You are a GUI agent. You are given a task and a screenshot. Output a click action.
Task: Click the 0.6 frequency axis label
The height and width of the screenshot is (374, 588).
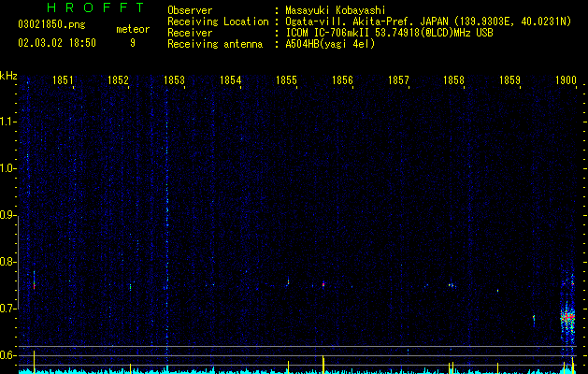[x=8, y=355]
